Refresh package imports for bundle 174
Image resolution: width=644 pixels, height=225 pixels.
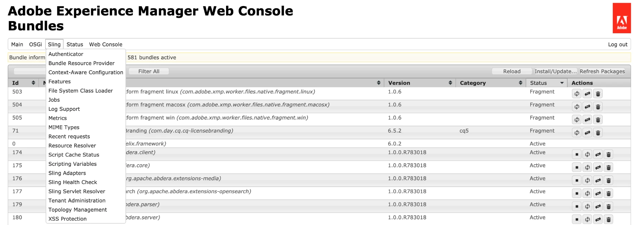(587, 154)
